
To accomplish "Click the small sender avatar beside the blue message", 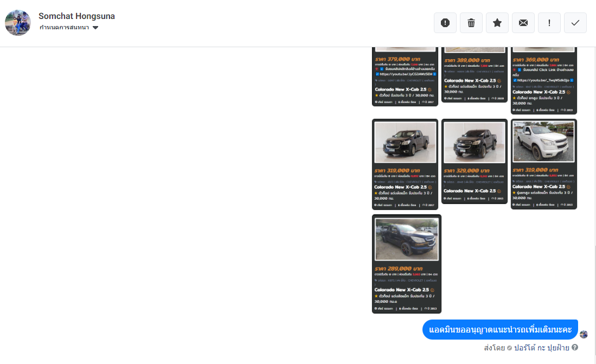I will click(x=584, y=334).
